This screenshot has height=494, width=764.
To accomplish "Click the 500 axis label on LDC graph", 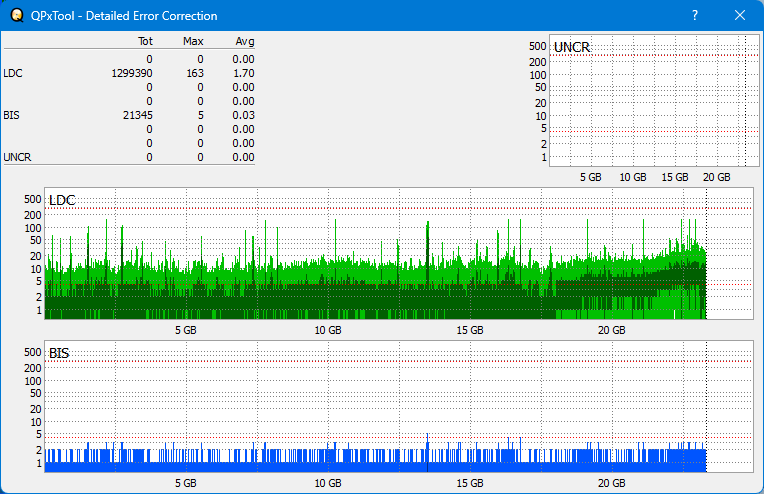I will point(33,199).
